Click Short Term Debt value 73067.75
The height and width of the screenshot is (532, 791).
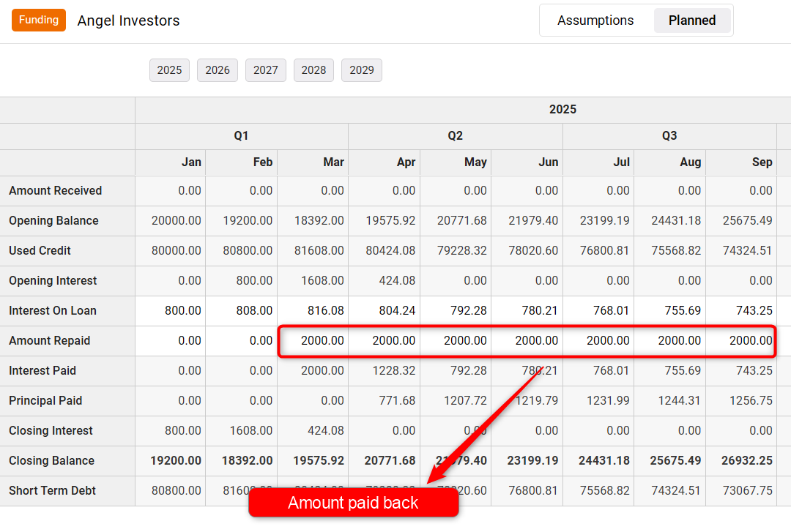(x=748, y=490)
